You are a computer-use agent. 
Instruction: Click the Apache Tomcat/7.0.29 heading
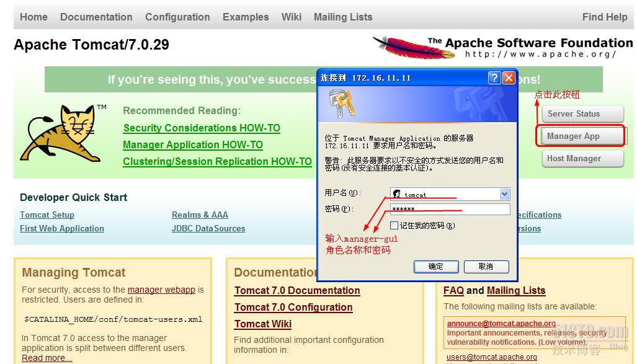[91, 44]
